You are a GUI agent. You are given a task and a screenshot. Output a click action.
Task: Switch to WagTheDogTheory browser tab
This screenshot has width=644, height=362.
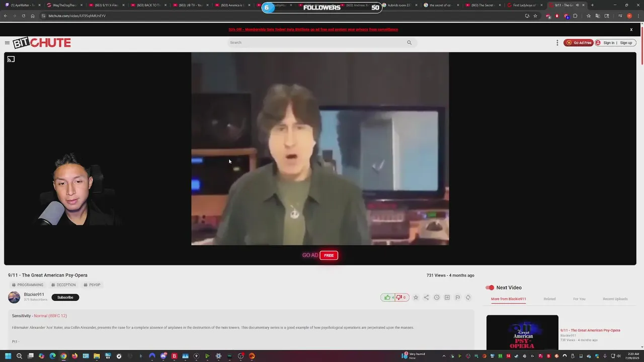point(64,5)
